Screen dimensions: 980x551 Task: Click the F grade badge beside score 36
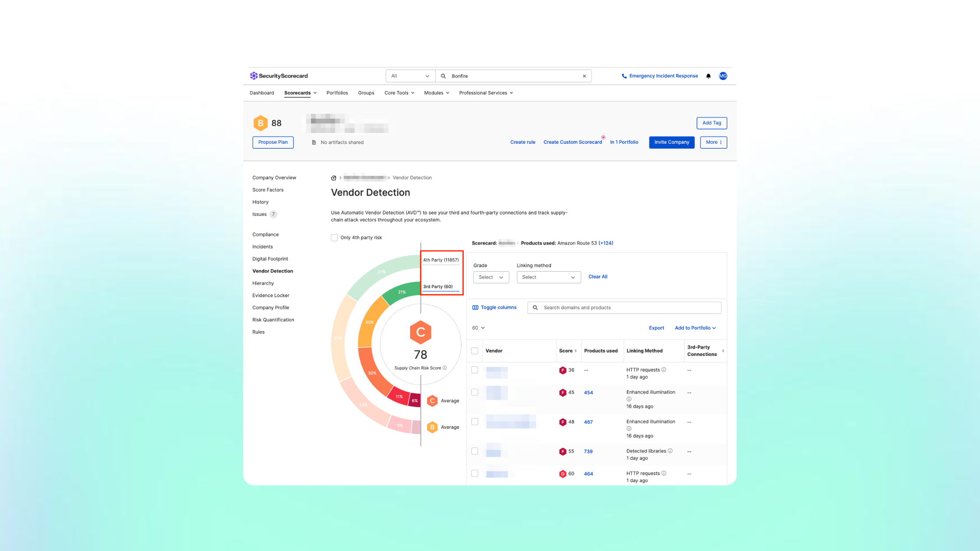[x=563, y=370]
